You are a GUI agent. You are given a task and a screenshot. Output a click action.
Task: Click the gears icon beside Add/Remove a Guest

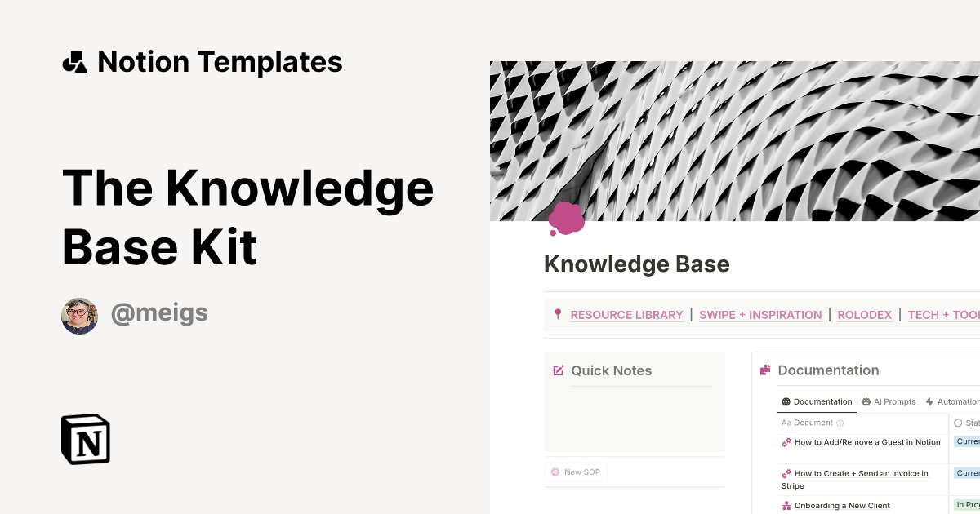click(785, 442)
